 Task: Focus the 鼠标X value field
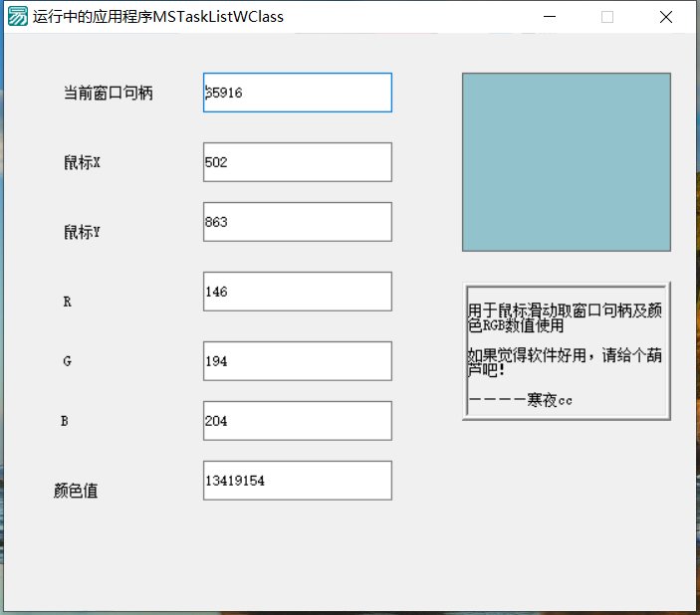[297, 162]
